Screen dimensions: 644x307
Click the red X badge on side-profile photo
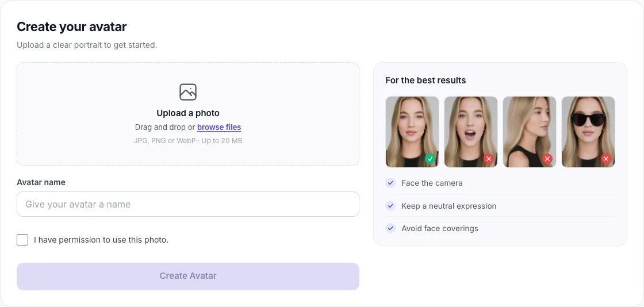point(547,159)
